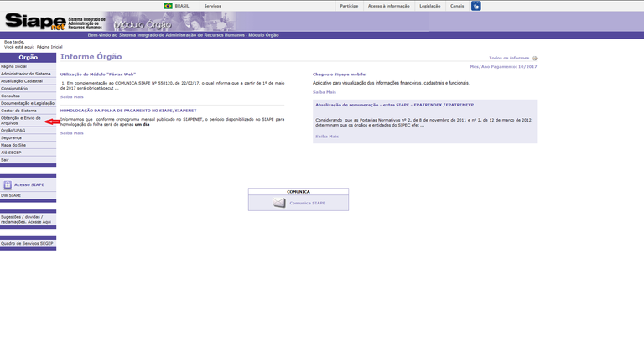The height and width of the screenshot is (362, 644).
Task: Click BRASIL text in the top bar
Action: pos(182,6)
